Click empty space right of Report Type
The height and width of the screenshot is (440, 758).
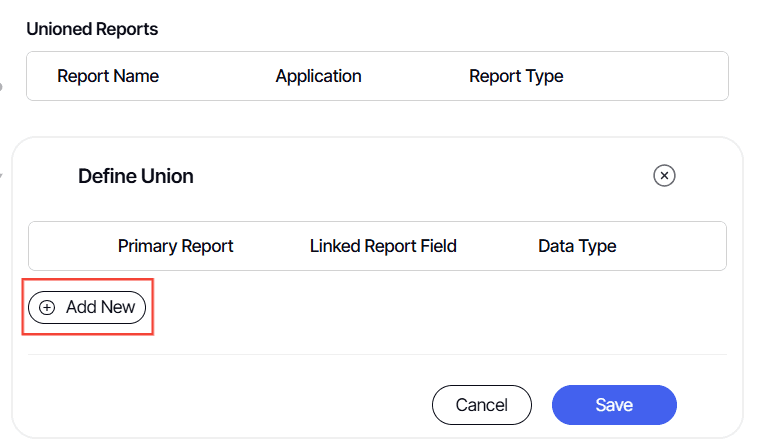(650, 76)
